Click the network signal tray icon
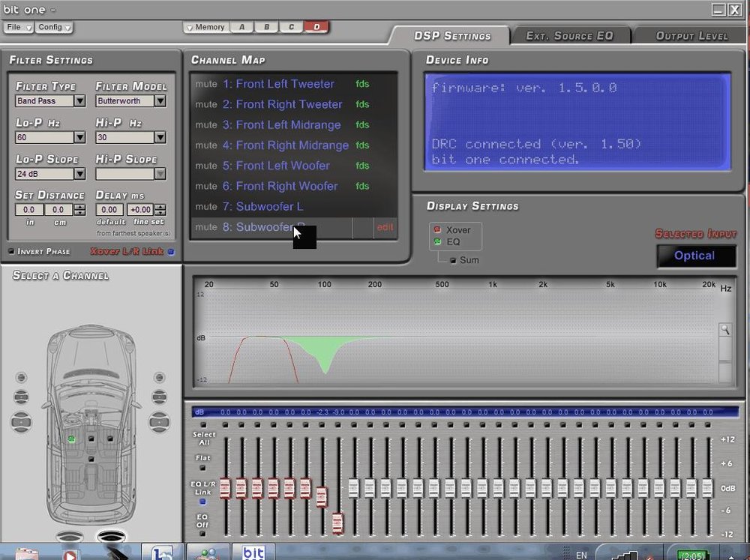 point(624,556)
